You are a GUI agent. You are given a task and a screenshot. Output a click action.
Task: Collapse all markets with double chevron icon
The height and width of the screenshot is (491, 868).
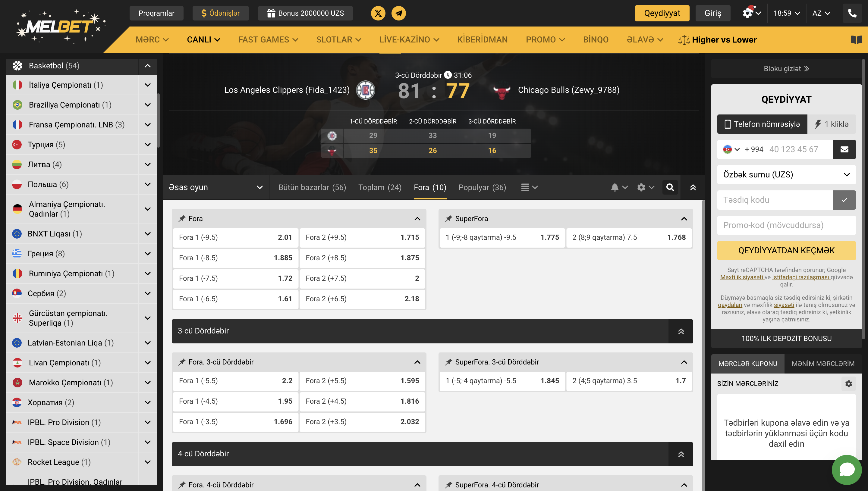pyautogui.click(x=693, y=187)
